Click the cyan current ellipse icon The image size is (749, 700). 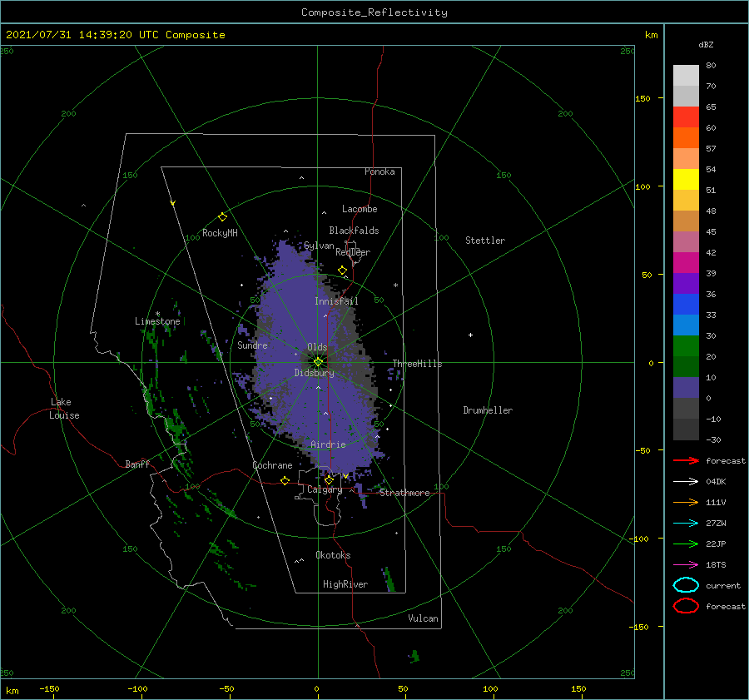tap(686, 585)
